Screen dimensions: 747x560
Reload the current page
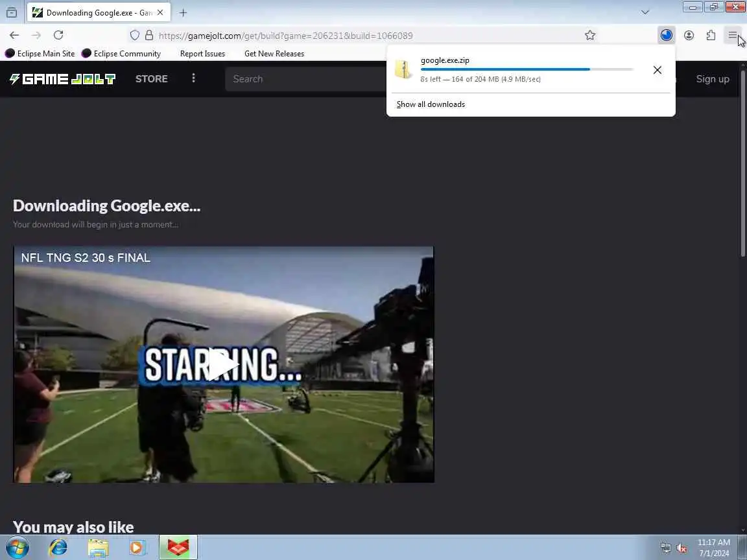click(58, 35)
